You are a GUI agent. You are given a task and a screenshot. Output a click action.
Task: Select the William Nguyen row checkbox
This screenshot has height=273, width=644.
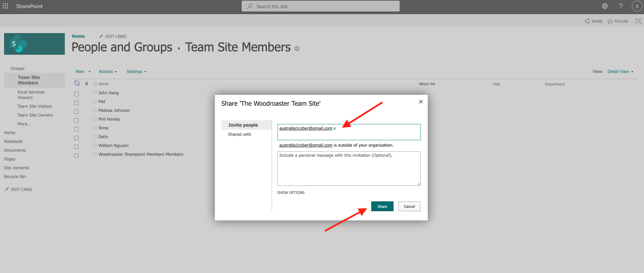click(76, 147)
